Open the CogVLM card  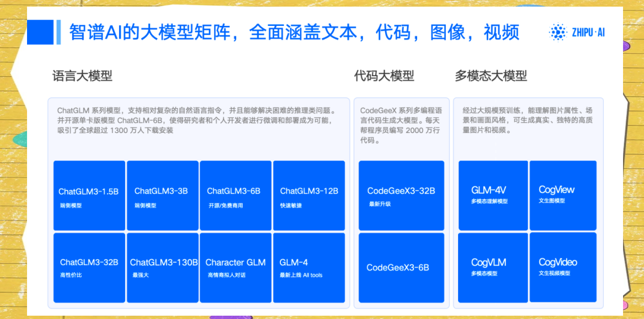pos(493,267)
